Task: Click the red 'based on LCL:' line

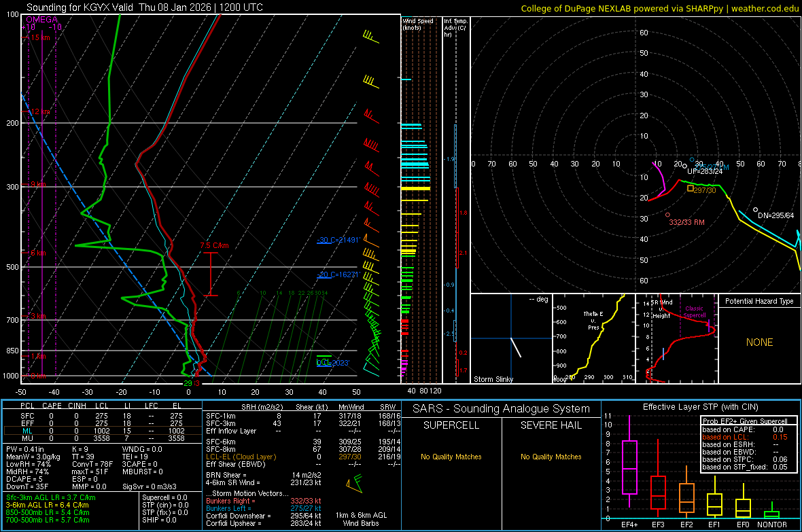Action: (745, 437)
